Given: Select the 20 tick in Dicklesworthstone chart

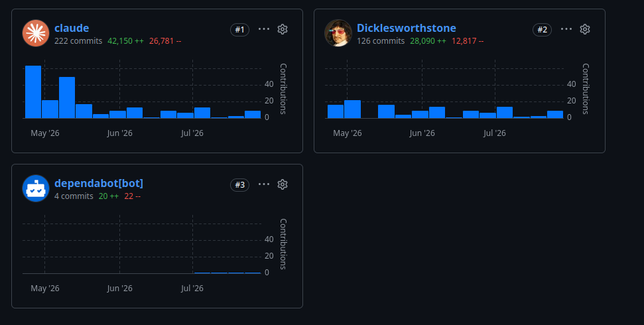Looking at the screenshot, I should click(571, 101).
